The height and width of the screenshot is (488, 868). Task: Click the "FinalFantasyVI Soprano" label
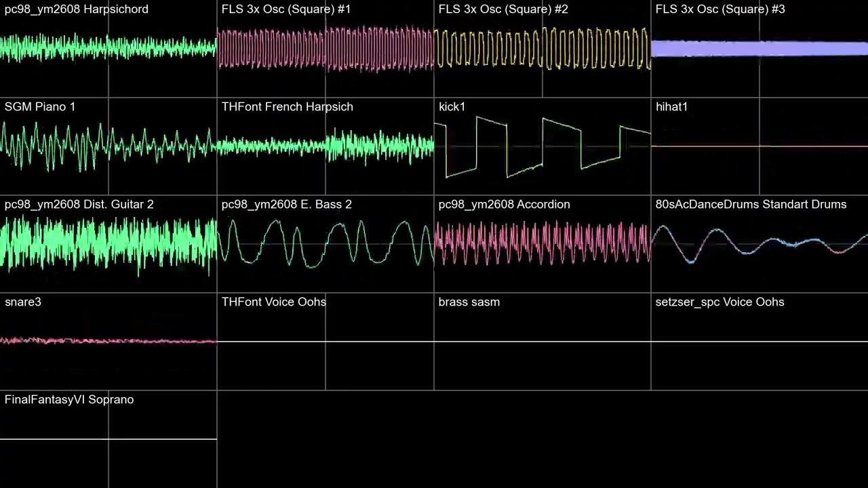click(69, 400)
